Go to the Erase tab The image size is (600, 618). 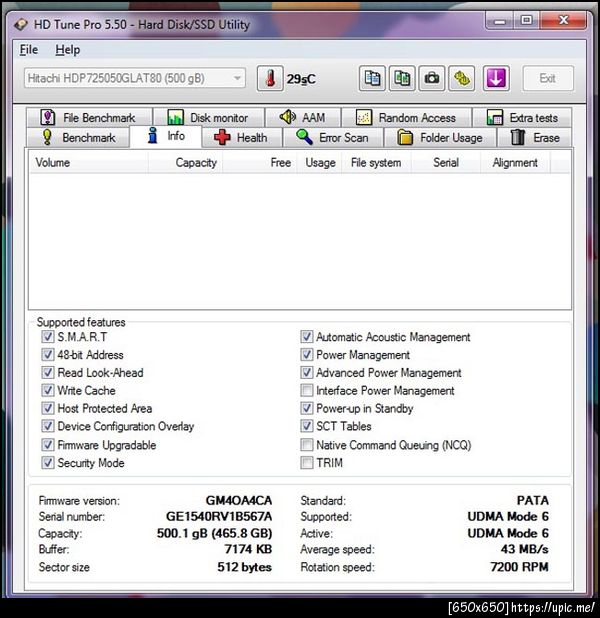535,138
